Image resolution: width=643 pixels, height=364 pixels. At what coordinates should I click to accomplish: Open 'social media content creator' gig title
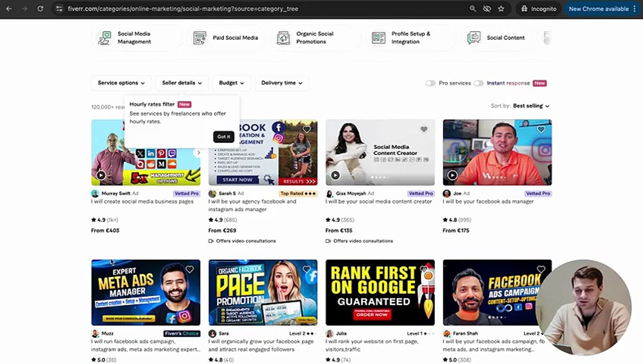point(379,202)
